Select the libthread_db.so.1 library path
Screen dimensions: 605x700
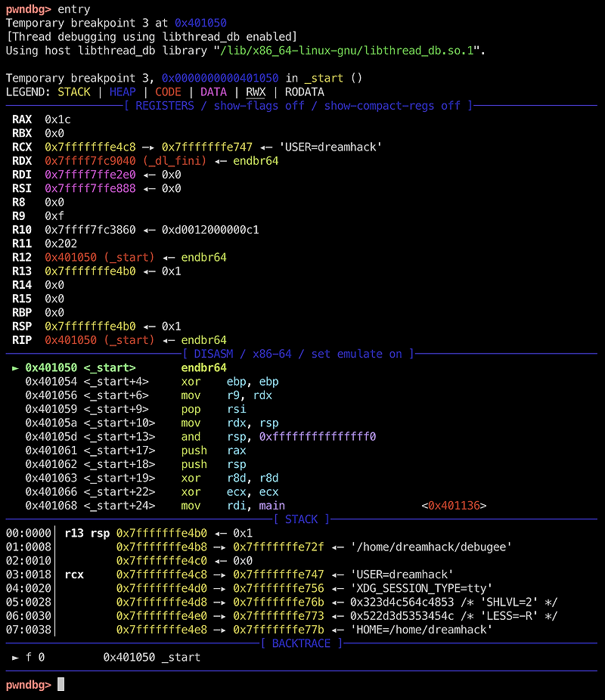click(346, 51)
